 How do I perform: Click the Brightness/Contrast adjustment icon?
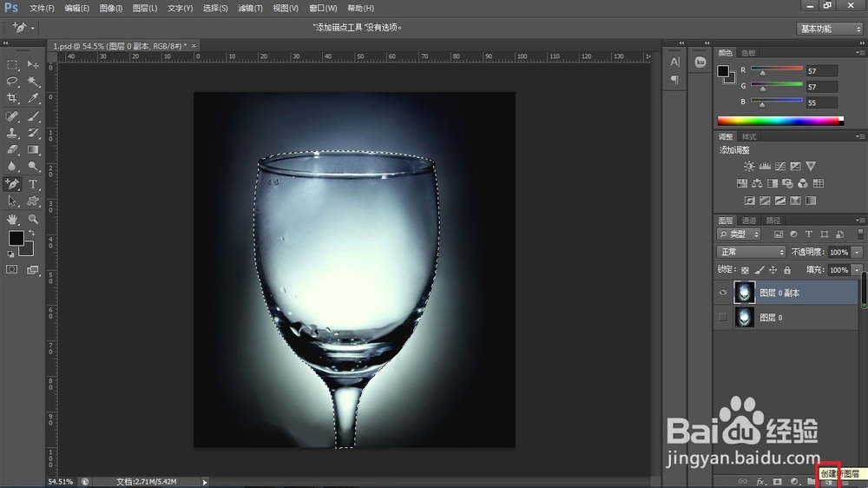[749, 166]
